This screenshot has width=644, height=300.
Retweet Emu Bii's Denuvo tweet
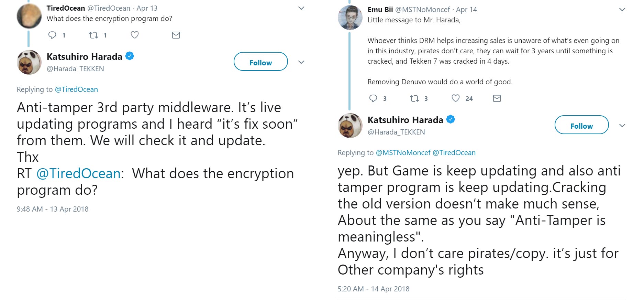click(414, 98)
